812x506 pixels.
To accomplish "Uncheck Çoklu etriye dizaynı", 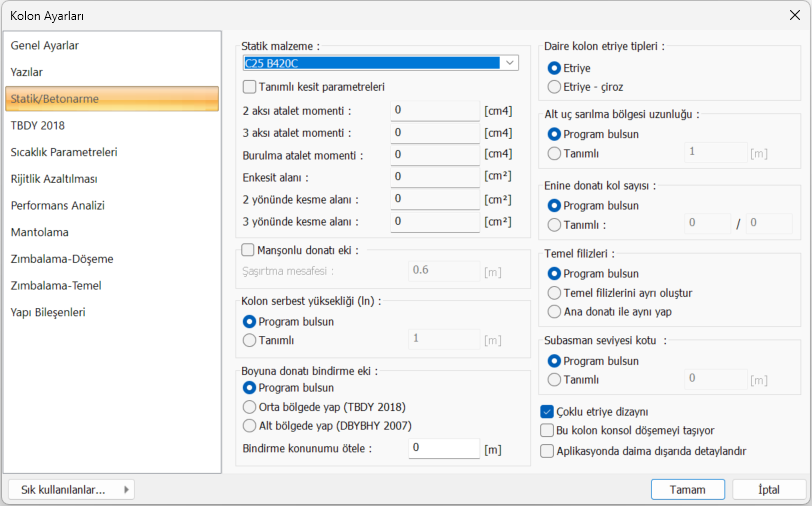I will point(547,411).
